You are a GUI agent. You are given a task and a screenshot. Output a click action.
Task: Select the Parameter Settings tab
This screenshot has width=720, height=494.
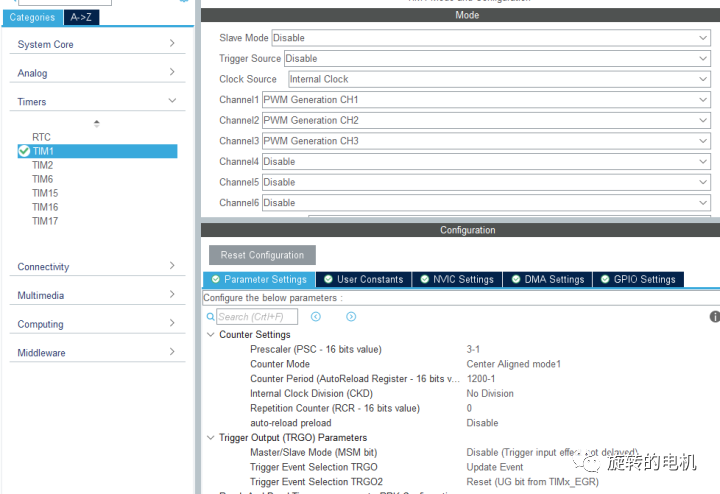(x=259, y=279)
